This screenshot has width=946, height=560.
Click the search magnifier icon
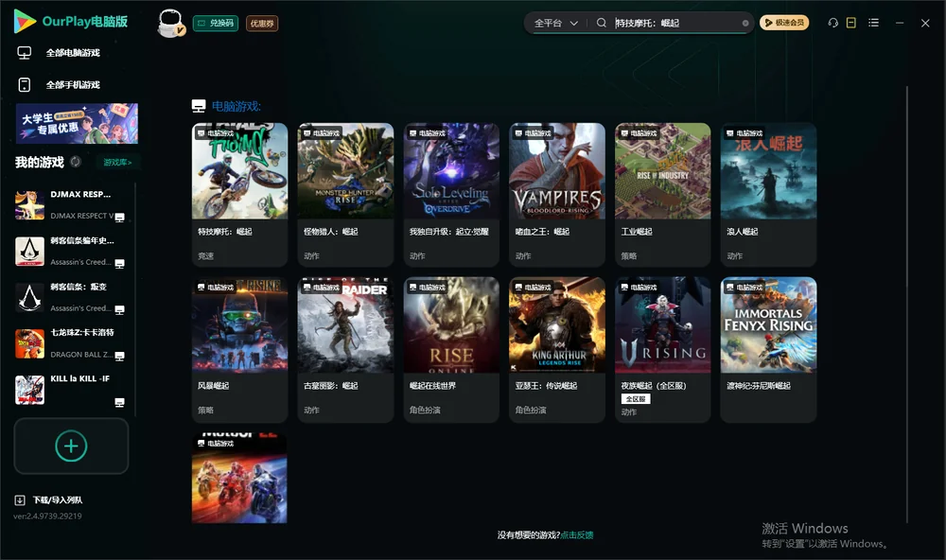pyautogui.click(x=602, y=23)
